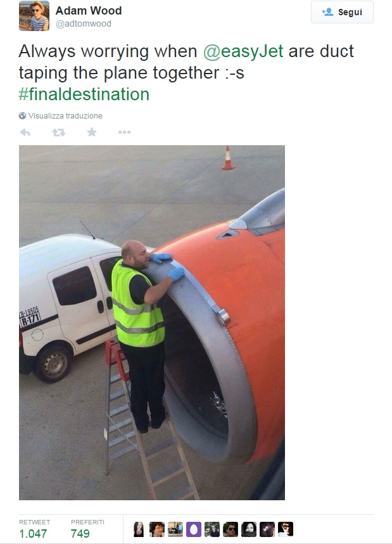The image size is (392, 544).
Task: Click the globe translation icon
Action: [x=23, y=116]
